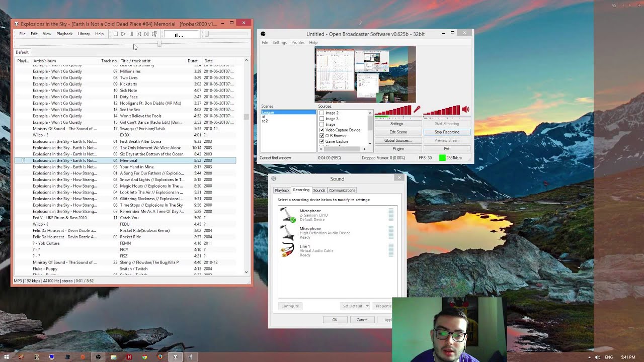Open the Windows Start button
This screenshot has height=362, width=644.
tap(7, 357)
